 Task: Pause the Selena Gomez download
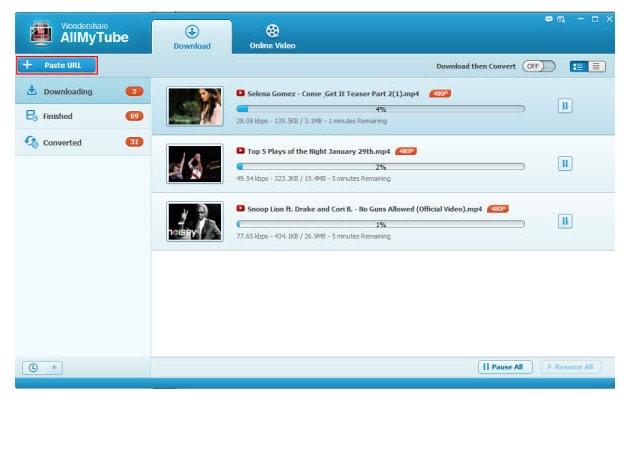click(565, 106)
